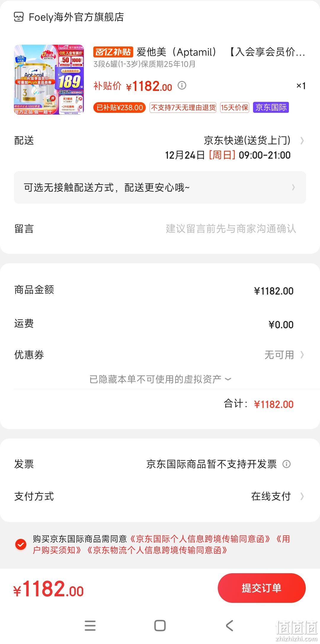320x644 pixels.
Task: Submit the order with 提交订单
Action: point(262,588)
